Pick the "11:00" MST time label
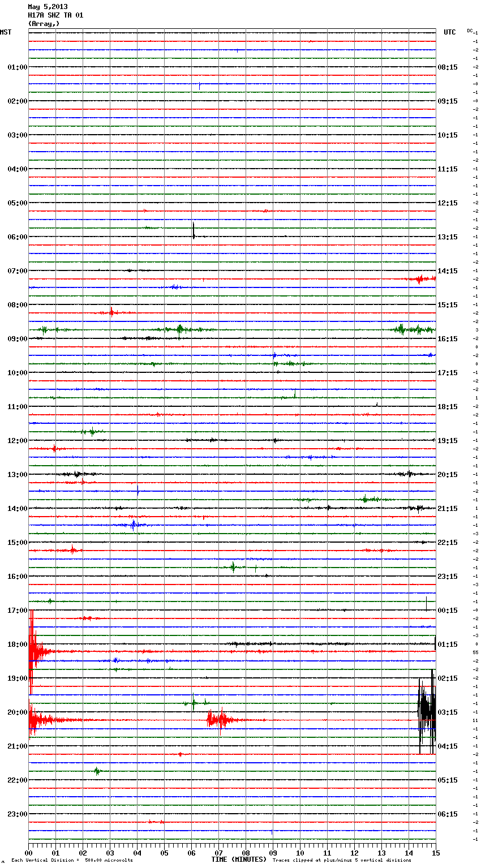This screenshot has height=868, width=481. coord(18,407)
